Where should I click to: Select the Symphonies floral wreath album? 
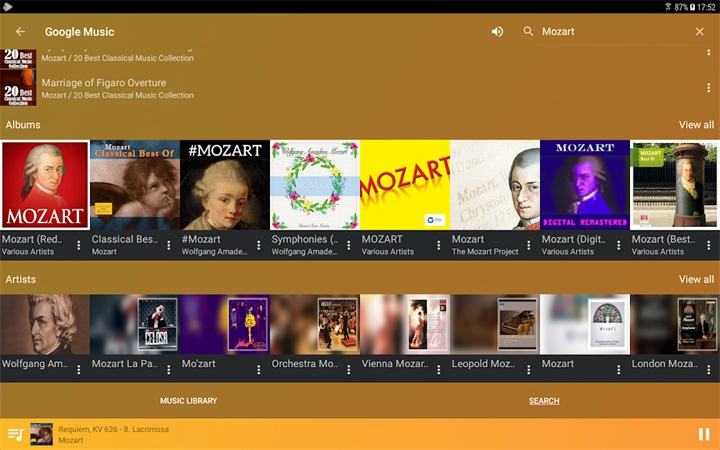315,185
